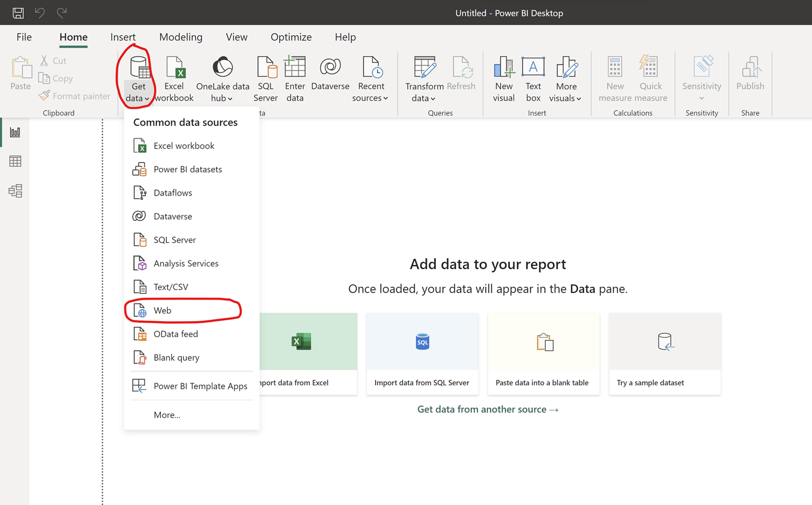Click the New measure button
Screen dimensions: 812x505
tap(615, 79)
